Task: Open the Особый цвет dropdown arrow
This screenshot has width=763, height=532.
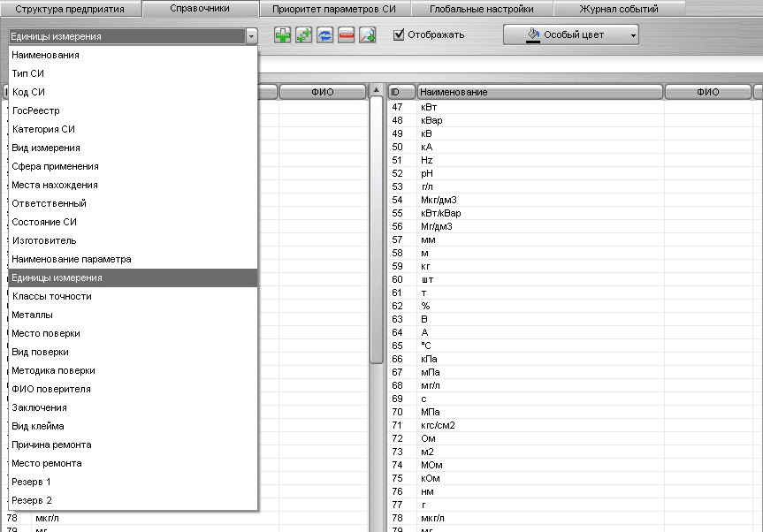Action: tap(633, 36)
